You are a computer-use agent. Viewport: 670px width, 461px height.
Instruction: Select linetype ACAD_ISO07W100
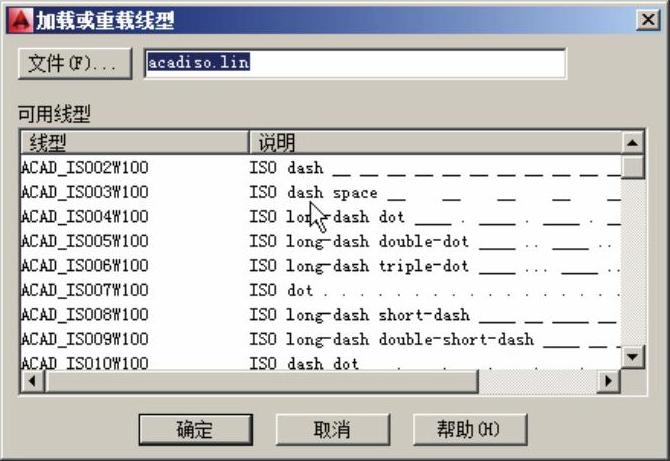tap(85, 290)
